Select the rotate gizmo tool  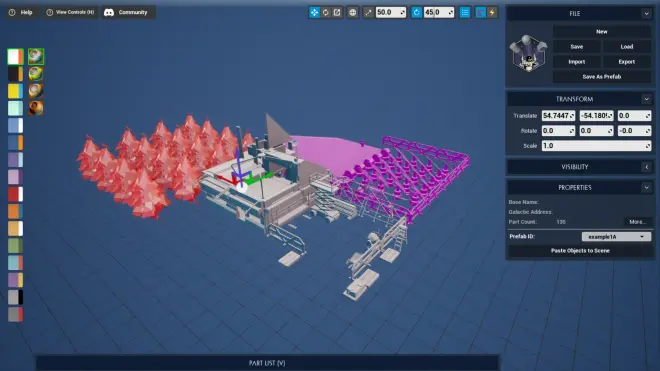[x=326, y=12]
